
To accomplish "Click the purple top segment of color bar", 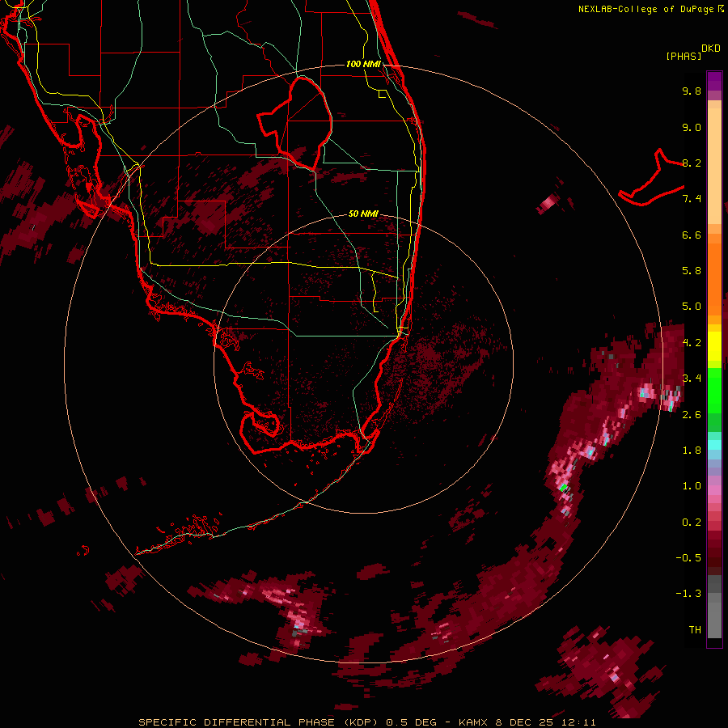I will [714, 81].
